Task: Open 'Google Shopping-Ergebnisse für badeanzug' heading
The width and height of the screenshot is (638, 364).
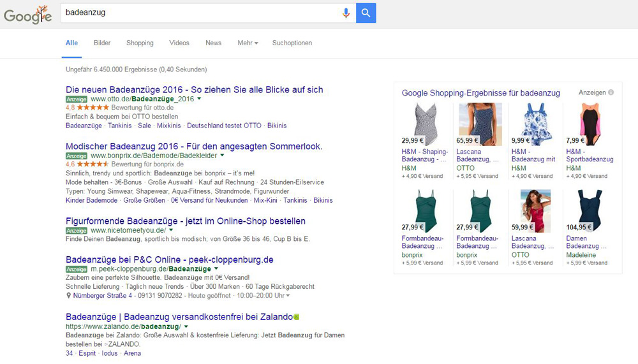Action: coord(481,92)
